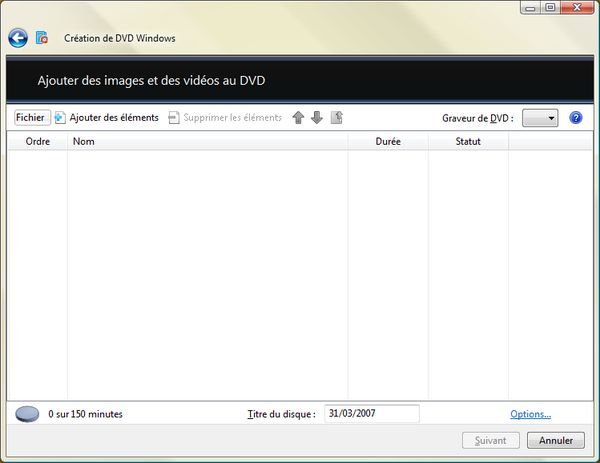Click Ajouter des éléments

[x=106, y=118]
